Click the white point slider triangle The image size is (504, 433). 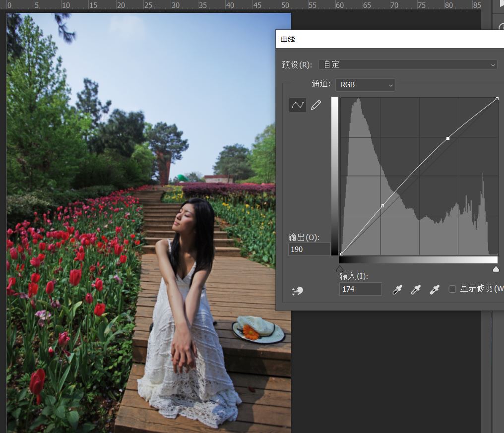pyautogui.click(x=496, y=269)
